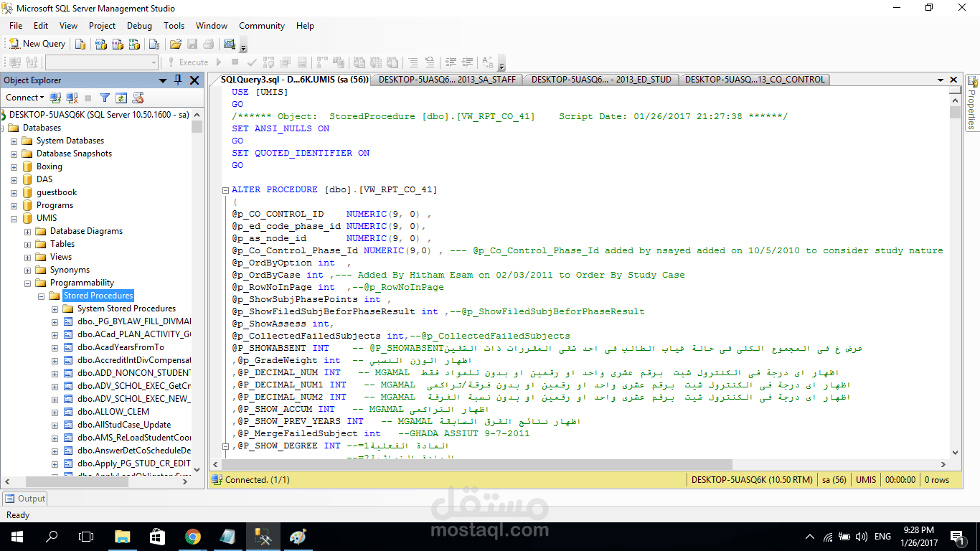Screen dimensions: 980x551
Task: Switch to the 2013_ED_STUD tab
Action: (x=601, y=80)
